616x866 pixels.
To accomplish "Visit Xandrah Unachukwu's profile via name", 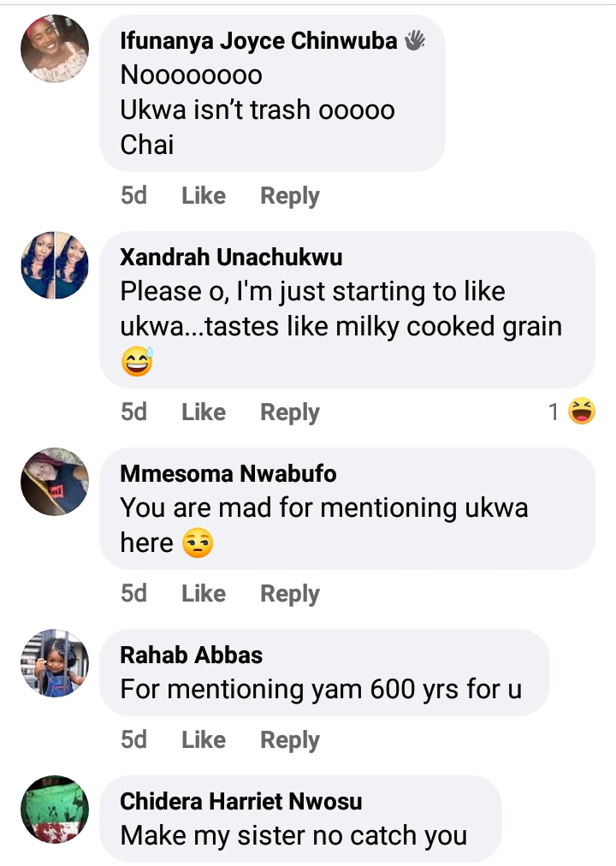I will point(231,258).
